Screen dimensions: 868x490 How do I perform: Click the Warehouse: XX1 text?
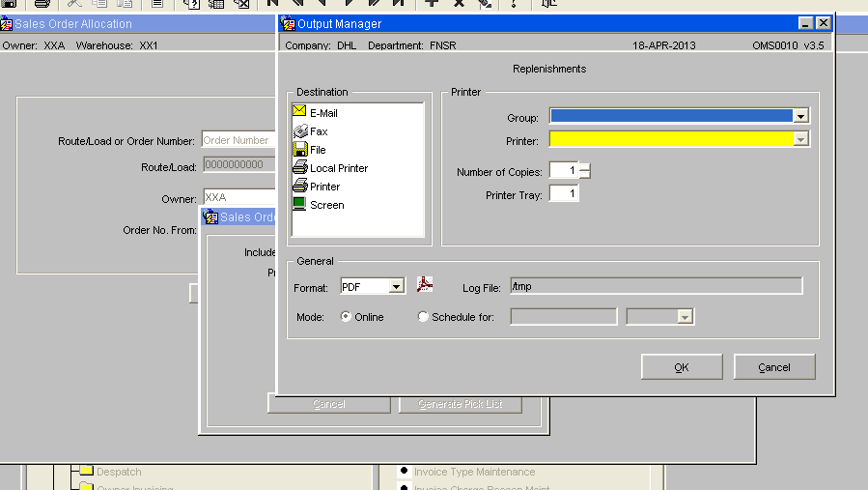click(x=117, y=45)
